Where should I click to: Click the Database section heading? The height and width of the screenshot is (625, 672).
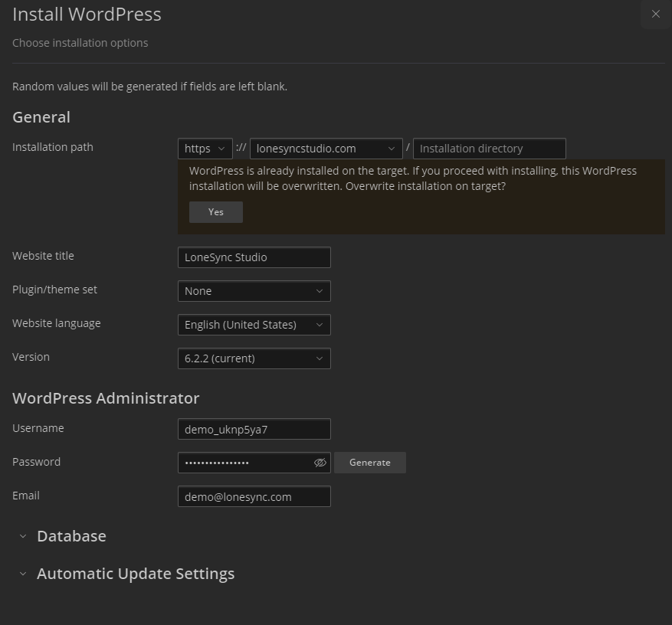pyautogui.click(x=71, y=536)
